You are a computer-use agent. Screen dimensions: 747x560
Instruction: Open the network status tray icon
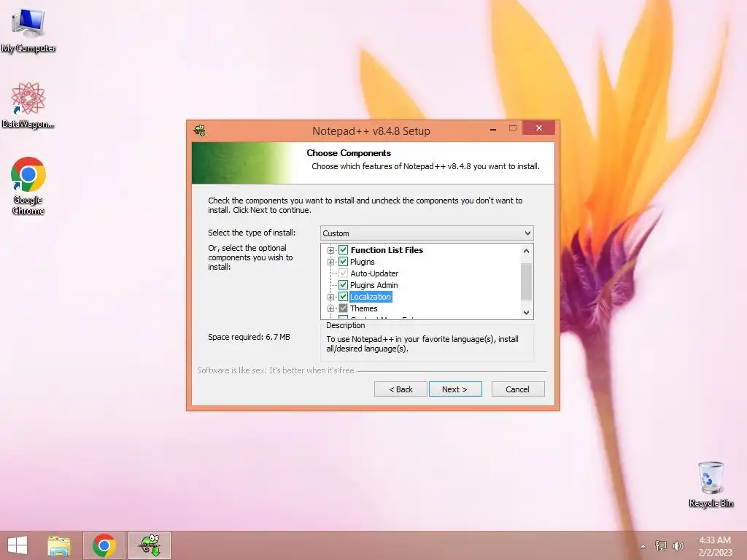pos(661,545)
